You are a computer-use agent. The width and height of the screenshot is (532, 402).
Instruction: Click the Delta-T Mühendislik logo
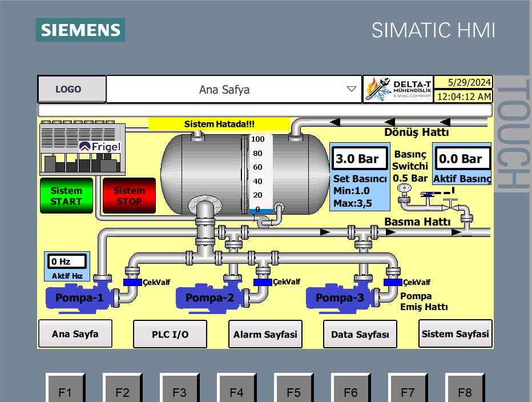pyautogui.click(x=398, y=89)
